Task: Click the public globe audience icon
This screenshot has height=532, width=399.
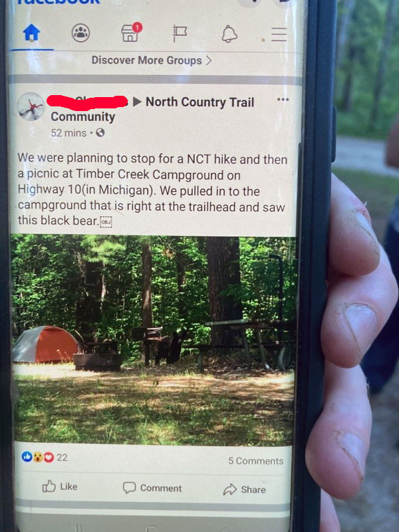Action: [x=100, y=132]
